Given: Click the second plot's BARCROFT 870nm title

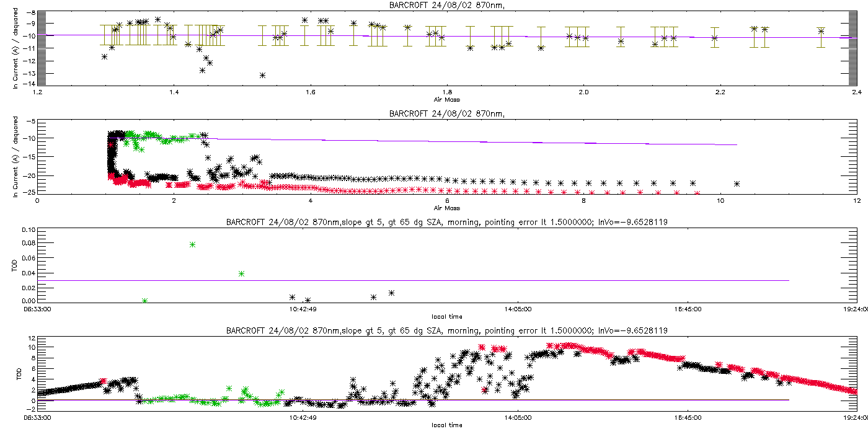Looking at the screenshot, I should tap(446, 113).
